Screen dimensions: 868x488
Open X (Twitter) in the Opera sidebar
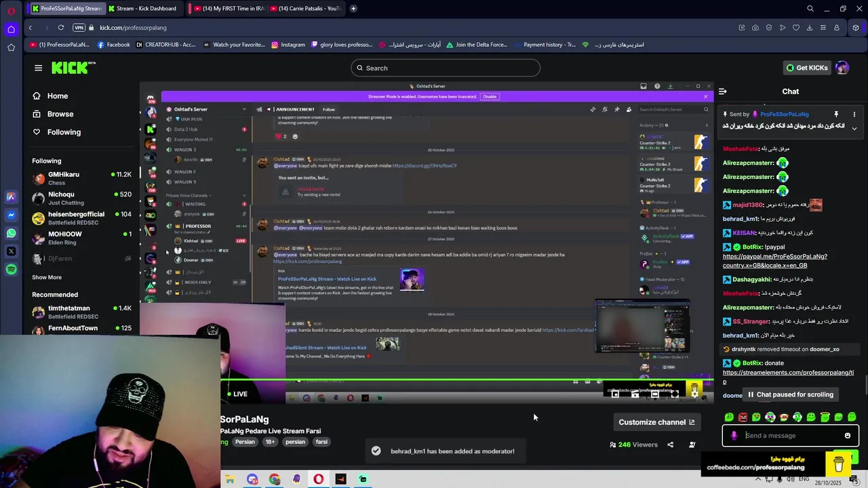pyautogui.click(x=11, y=251)
